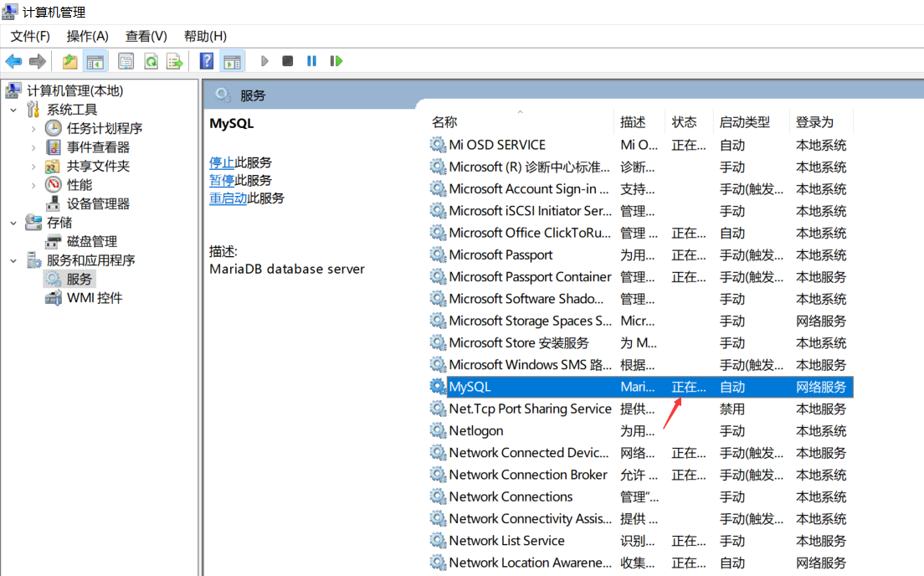
Task: Open the 查看(V) menu
Action: [x=146, y=36]
